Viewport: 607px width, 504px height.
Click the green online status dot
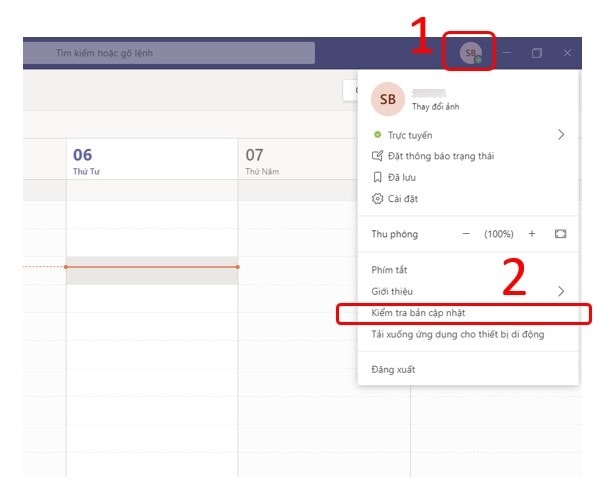point(377,135)
